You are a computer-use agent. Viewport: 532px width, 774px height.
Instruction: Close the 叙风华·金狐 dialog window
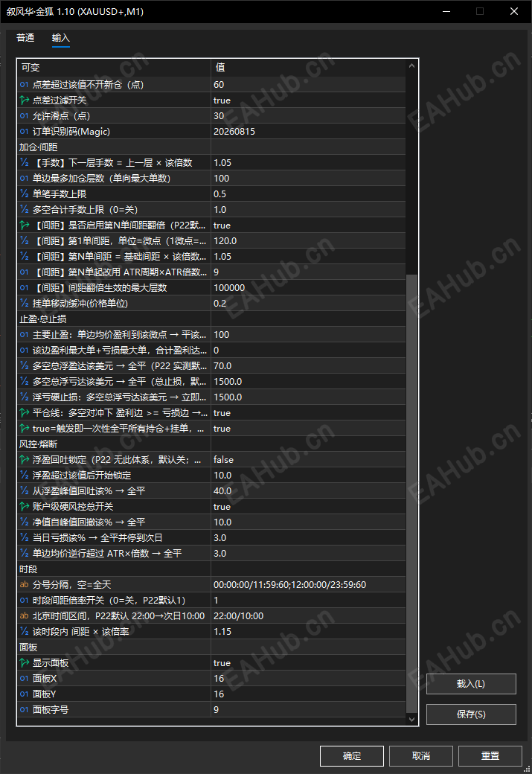pos(513,11)
